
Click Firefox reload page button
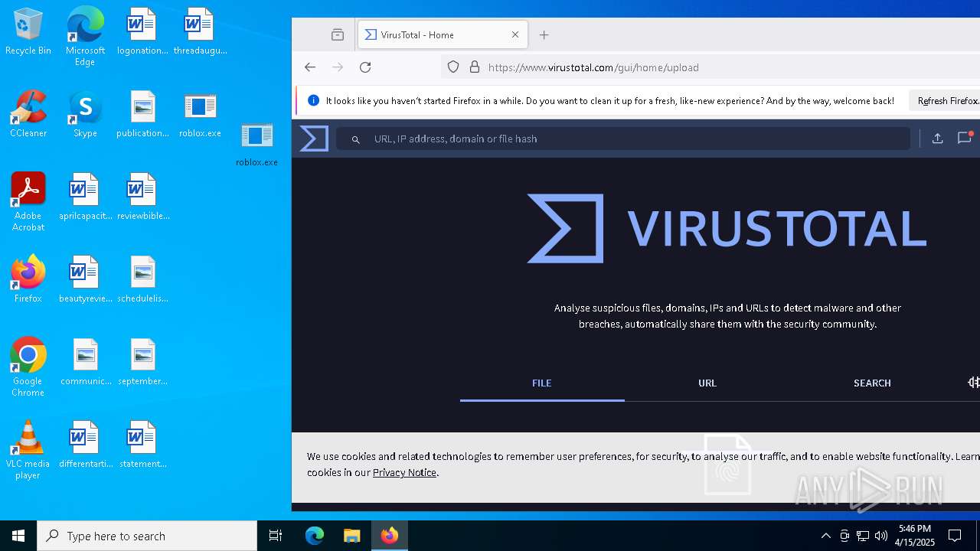point(365,67)
